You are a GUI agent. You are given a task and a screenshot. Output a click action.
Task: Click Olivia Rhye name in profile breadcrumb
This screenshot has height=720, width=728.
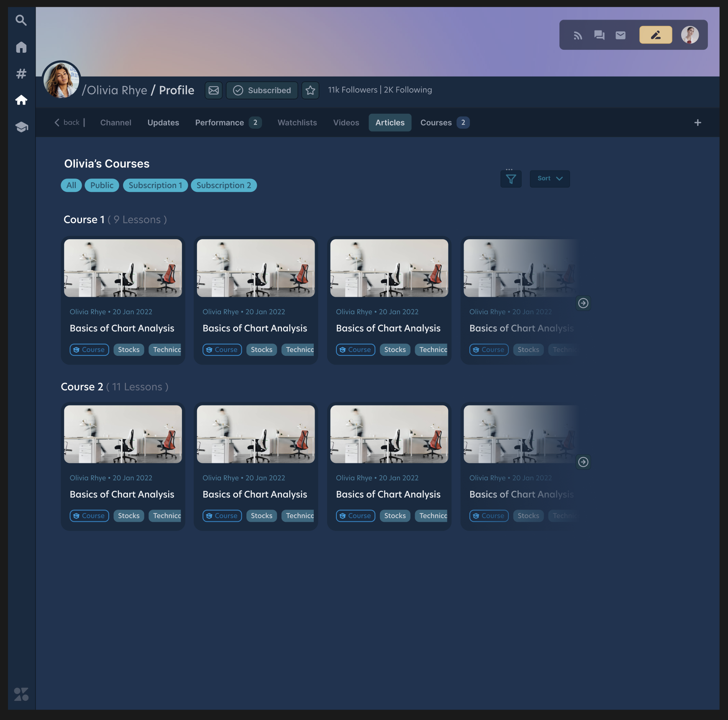(117, 90)
